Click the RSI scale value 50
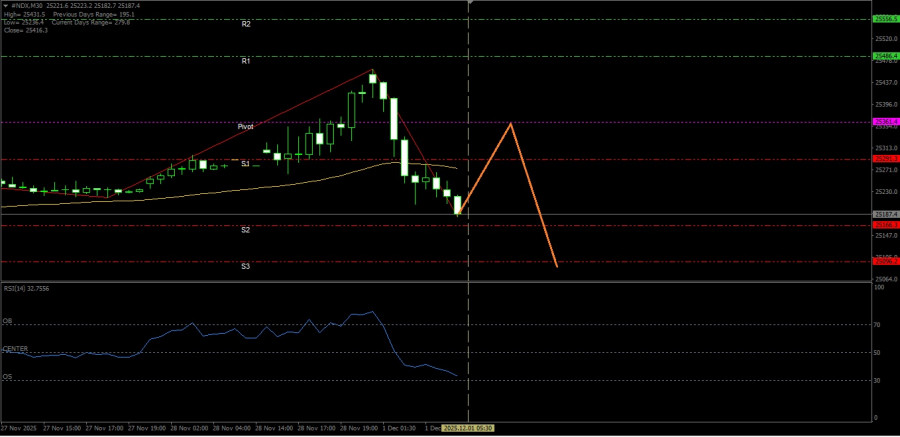This screenshot has width=900, height=437. coord(877,353)
